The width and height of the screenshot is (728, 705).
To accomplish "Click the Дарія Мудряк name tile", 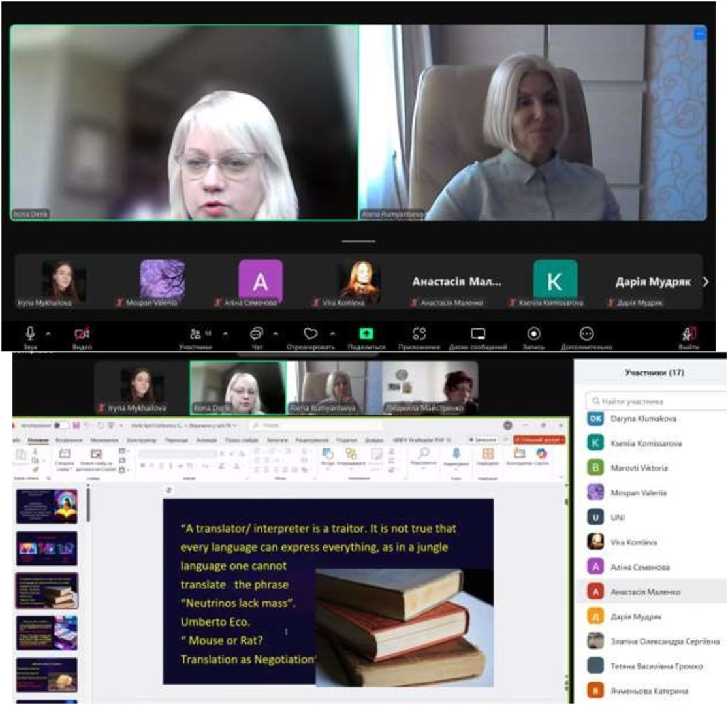I will point(653,282).
